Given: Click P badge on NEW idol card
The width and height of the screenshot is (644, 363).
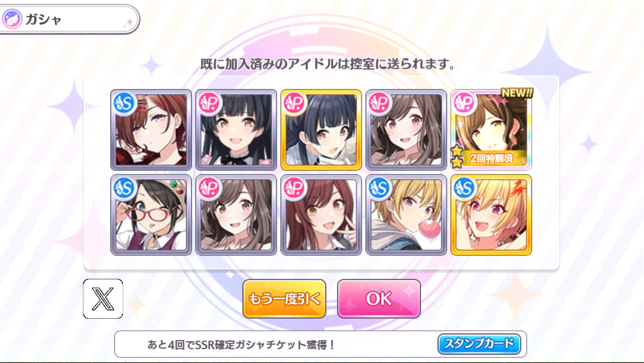Looking at the screenshot, I should click(x=464, y=103).
